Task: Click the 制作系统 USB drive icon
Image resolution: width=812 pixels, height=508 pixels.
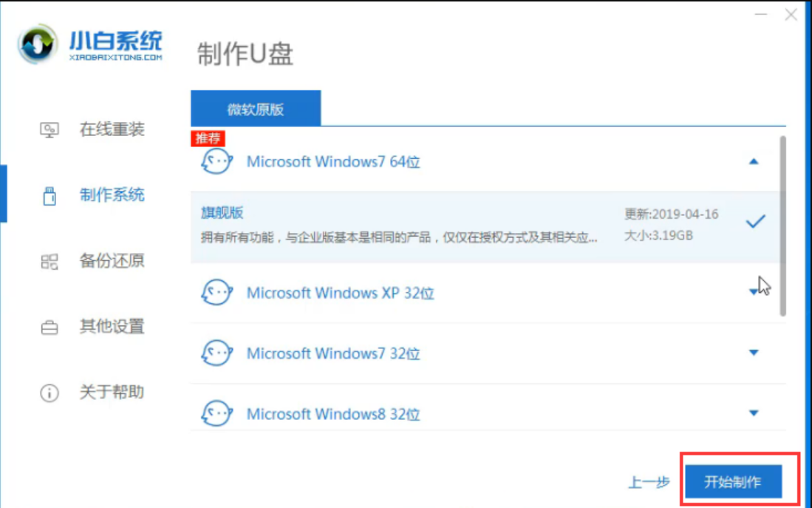Action: [50, 196]
